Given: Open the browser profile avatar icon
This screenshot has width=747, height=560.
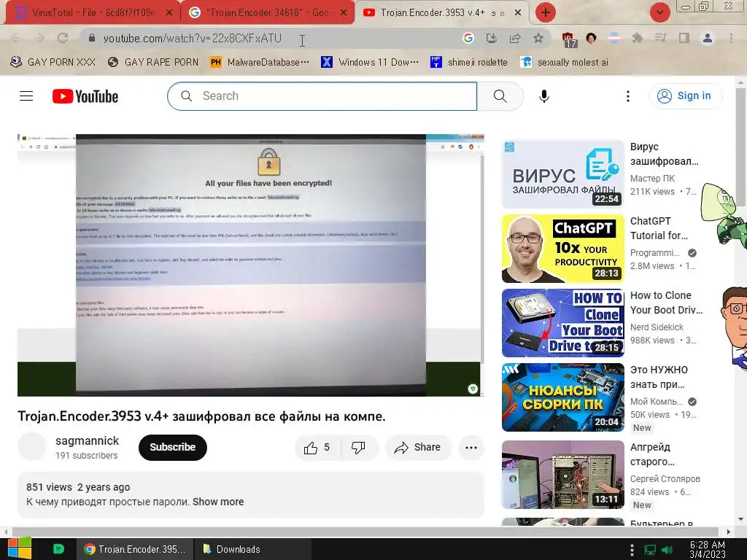Looking at the screenshot, I should click(x=708, y=38).
